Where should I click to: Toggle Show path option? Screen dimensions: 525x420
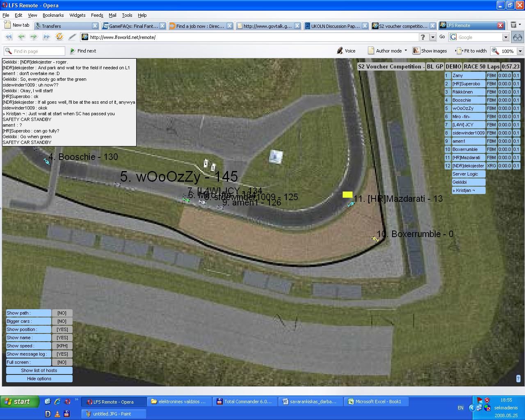click(62, 313)
